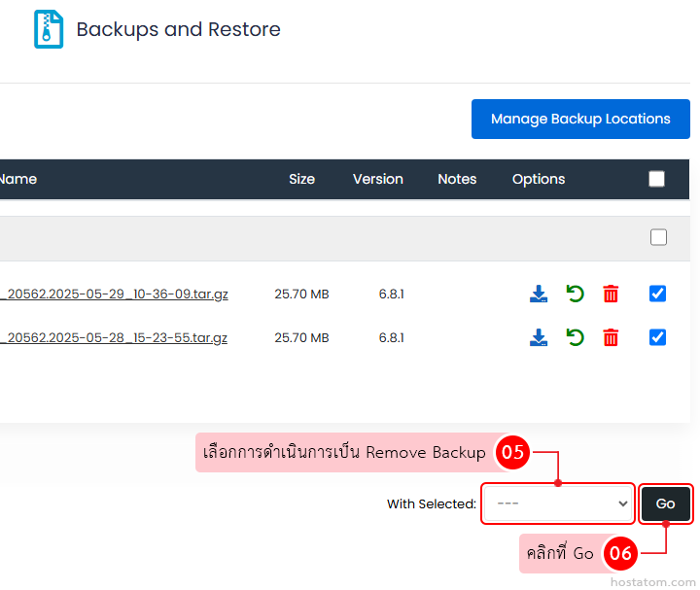The height and width of the screenshot is (590, 700).
Task: Click the Backups and Restore zip icon
Action: tap(48, 29)
